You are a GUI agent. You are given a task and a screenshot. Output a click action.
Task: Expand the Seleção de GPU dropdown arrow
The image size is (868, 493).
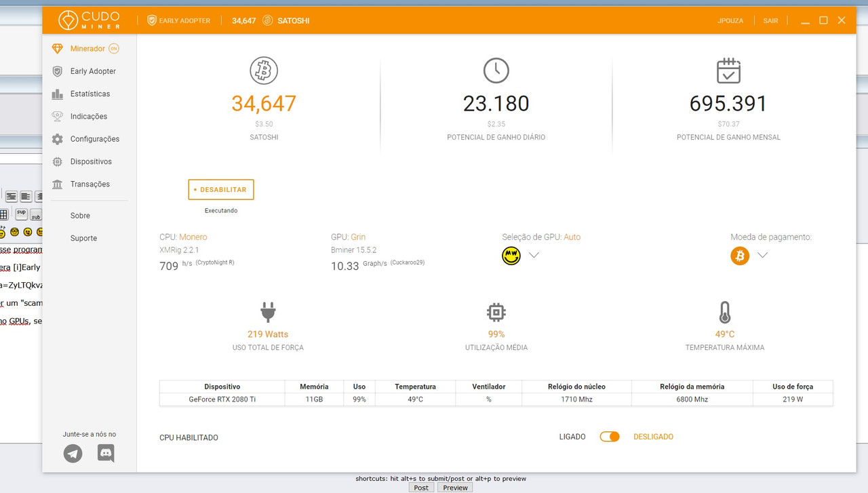[x=534, y=256]
